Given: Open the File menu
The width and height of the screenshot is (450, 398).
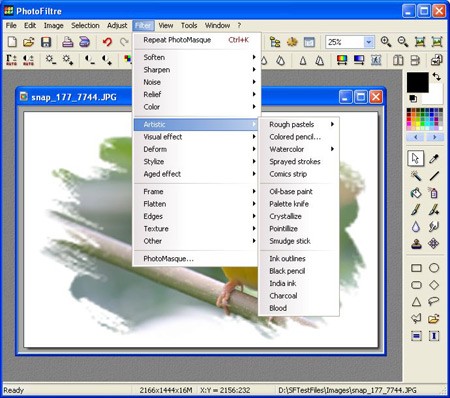Looking at the screenshot, I should tap(11, 25).
